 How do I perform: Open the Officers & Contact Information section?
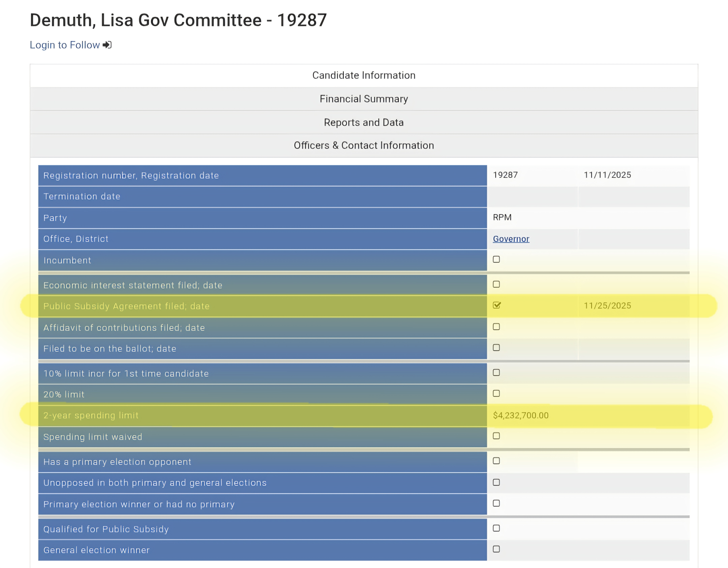[x=364, y=146]
